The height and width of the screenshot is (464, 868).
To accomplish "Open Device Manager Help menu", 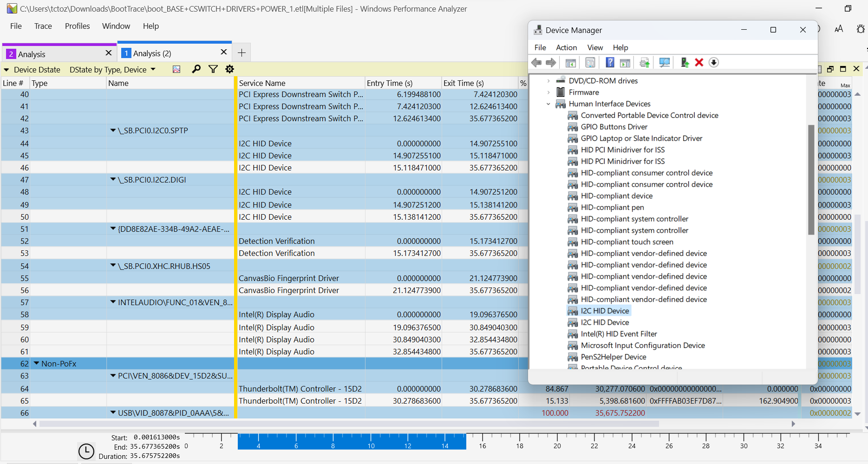I will (620, 47).
